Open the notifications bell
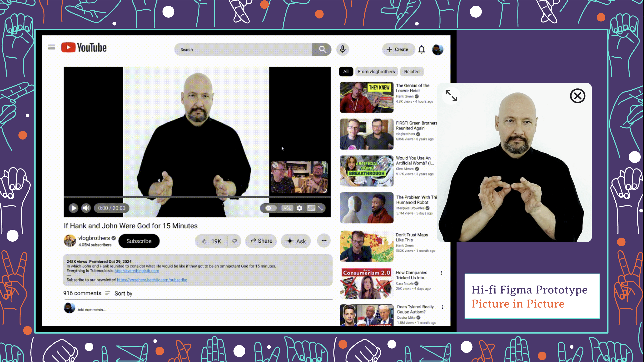The height and width of the screenshot is (362, 644). (421, 50)
